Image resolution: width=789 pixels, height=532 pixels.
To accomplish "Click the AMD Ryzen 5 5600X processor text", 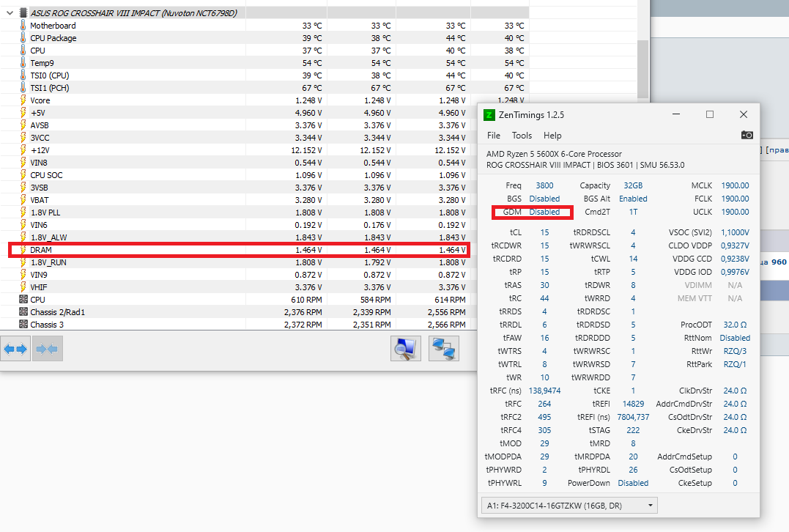I will tap(554, 154).
